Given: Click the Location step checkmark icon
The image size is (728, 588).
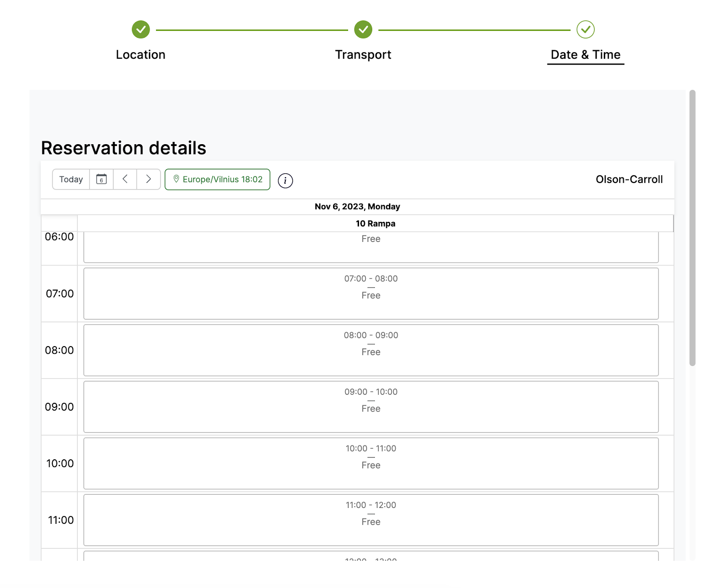Looking at the screenshot, I should pos(141,30).
